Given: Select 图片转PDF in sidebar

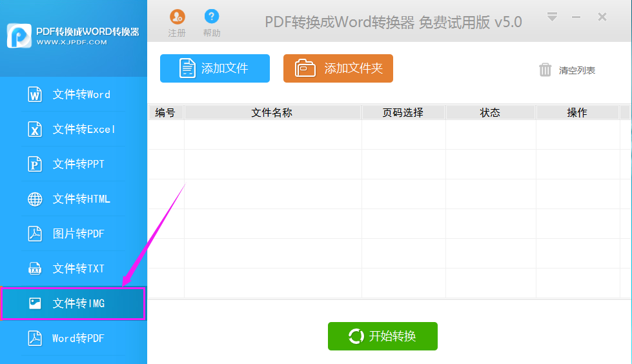Looking at the screenshot, I should (73, 234).
